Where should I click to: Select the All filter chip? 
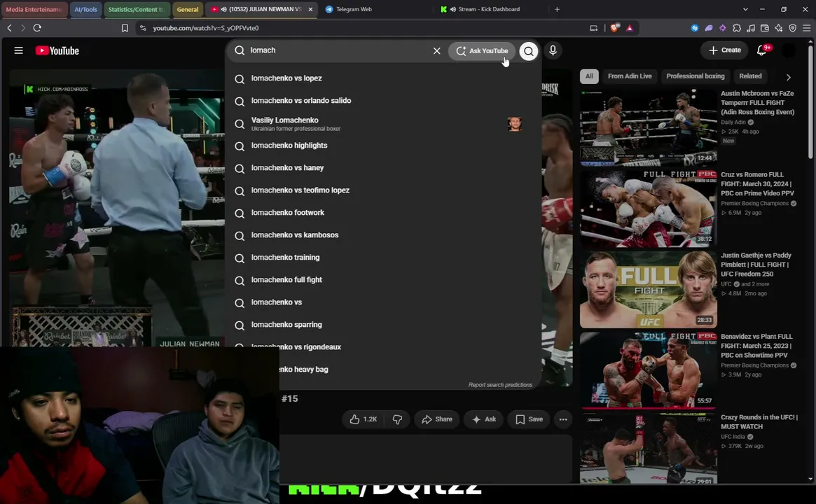589,76
